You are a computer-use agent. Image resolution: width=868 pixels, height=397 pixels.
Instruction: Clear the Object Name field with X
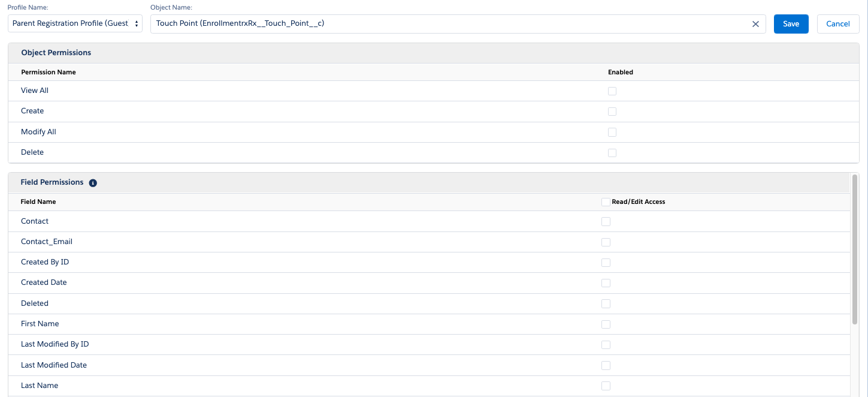[755, 24]
